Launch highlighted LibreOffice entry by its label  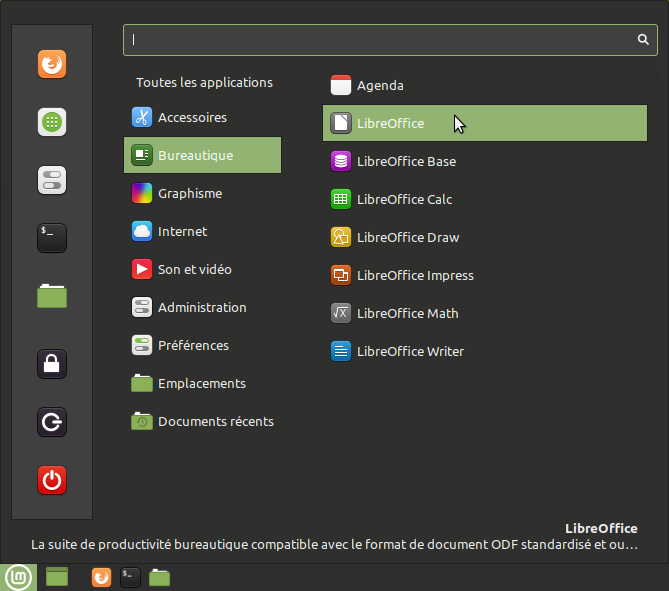tap(390, 123)
